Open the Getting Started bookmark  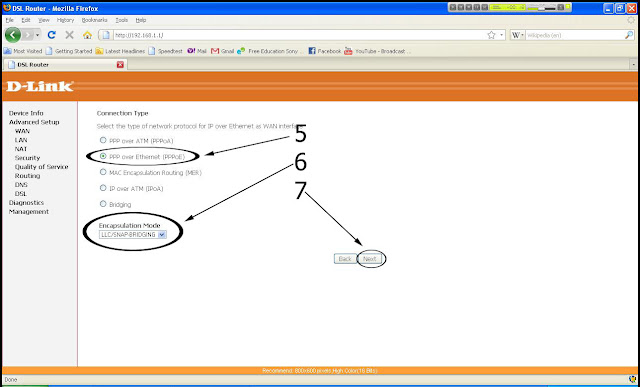69,51
